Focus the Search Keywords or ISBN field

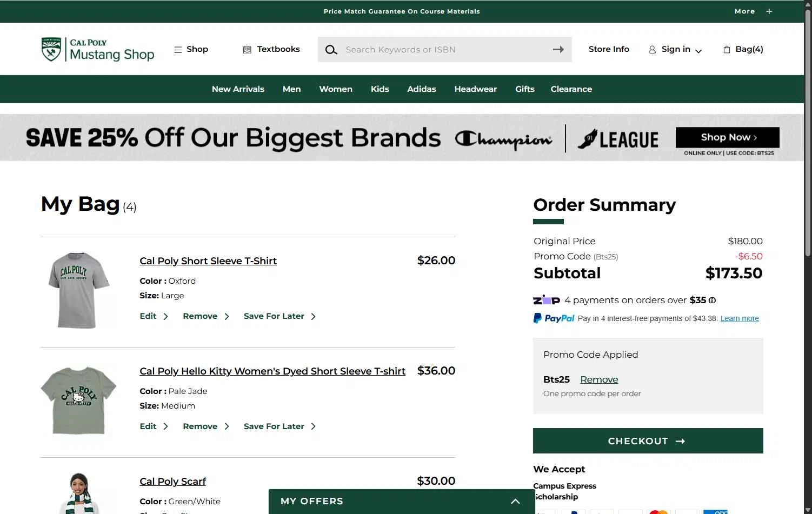coord(444,50)
